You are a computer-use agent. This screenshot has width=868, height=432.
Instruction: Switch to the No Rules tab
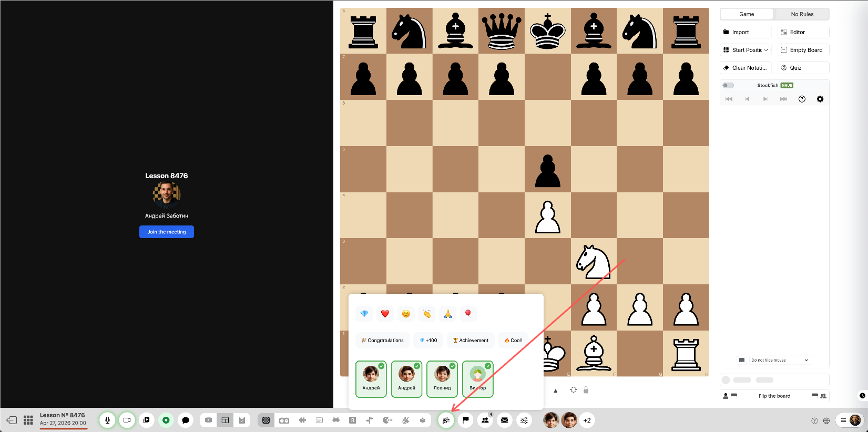(802, 14)
